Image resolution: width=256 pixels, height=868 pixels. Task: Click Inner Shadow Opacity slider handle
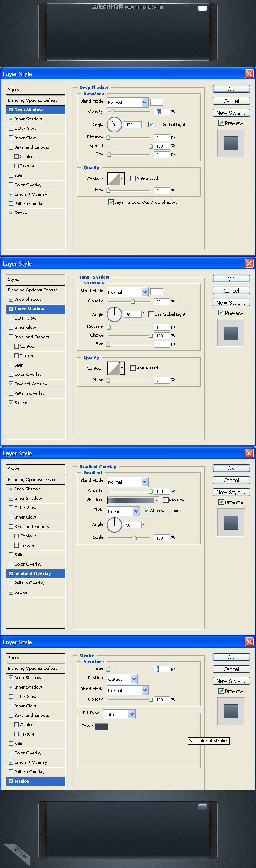[133, 302]
